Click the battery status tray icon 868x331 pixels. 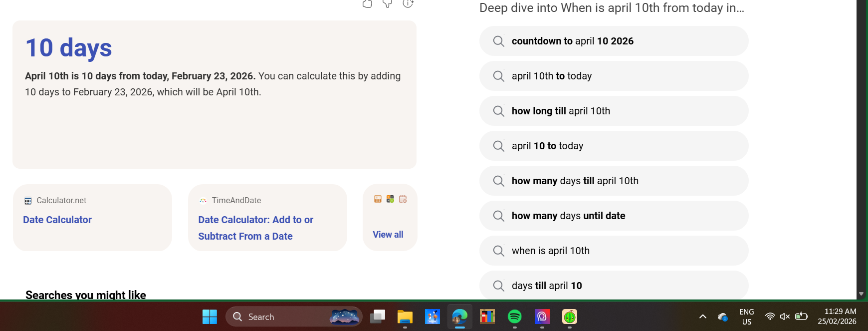801,316
